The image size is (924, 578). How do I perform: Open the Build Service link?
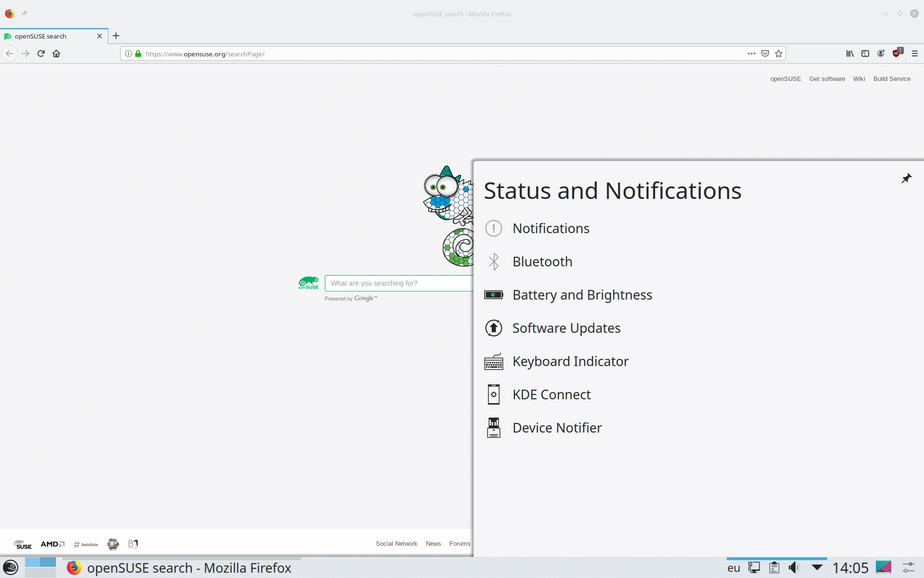[x=892, y=79]
